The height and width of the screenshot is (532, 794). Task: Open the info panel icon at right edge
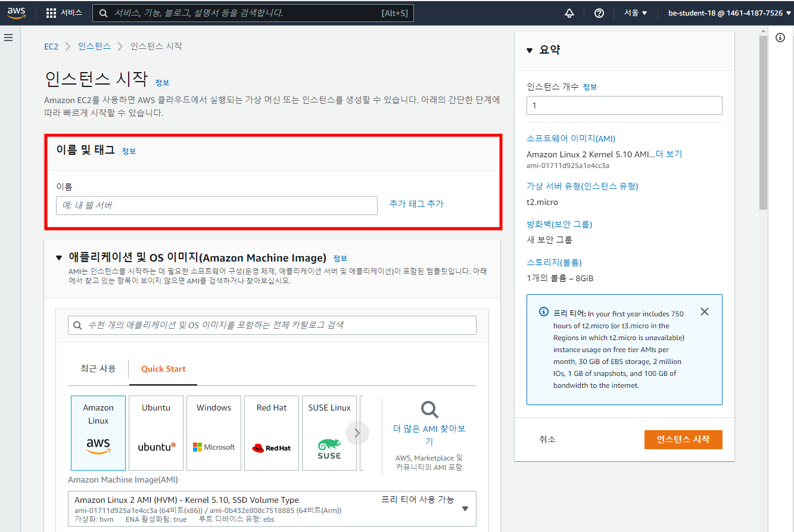click(780, 38)
